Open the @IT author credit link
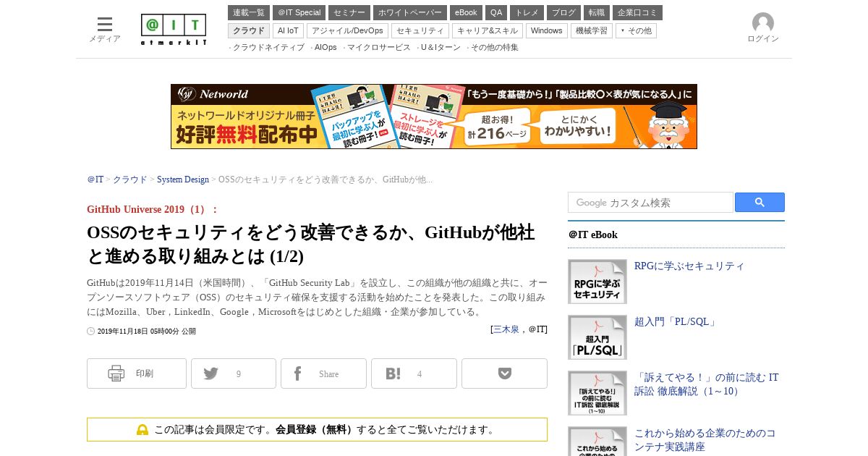Viewport: 868px width, 456px height. (x=537, y=329)
